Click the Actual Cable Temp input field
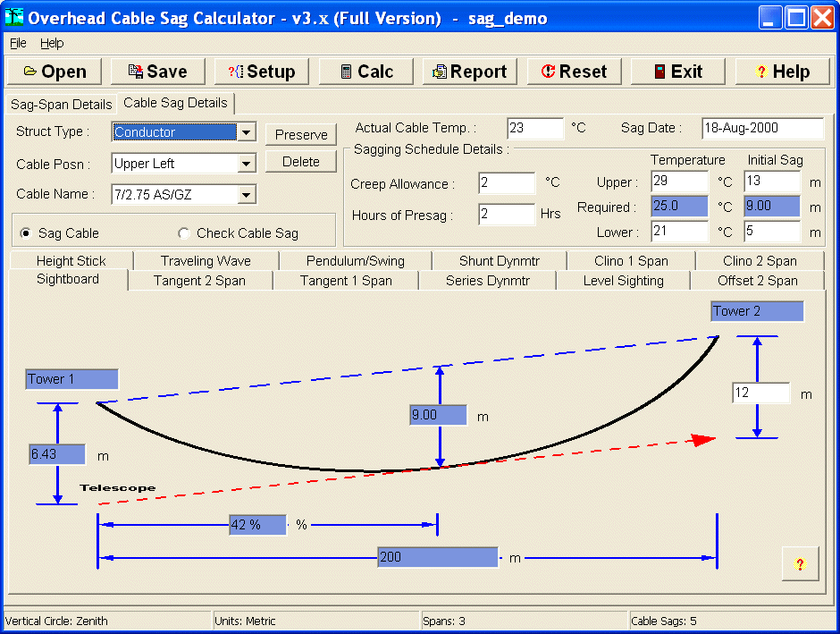 534,128
